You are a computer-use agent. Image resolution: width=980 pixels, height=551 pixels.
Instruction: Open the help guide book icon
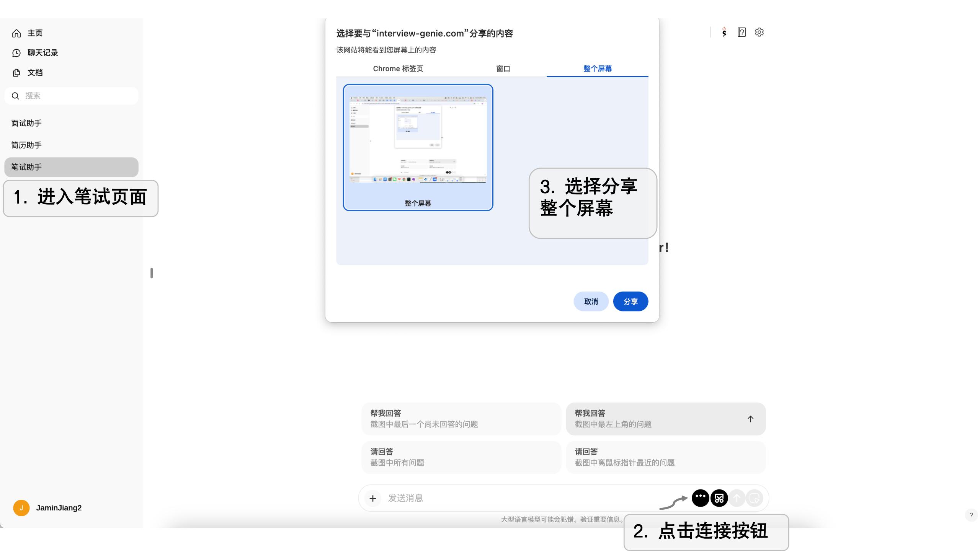pyautogui.click(x=742, y=33)
